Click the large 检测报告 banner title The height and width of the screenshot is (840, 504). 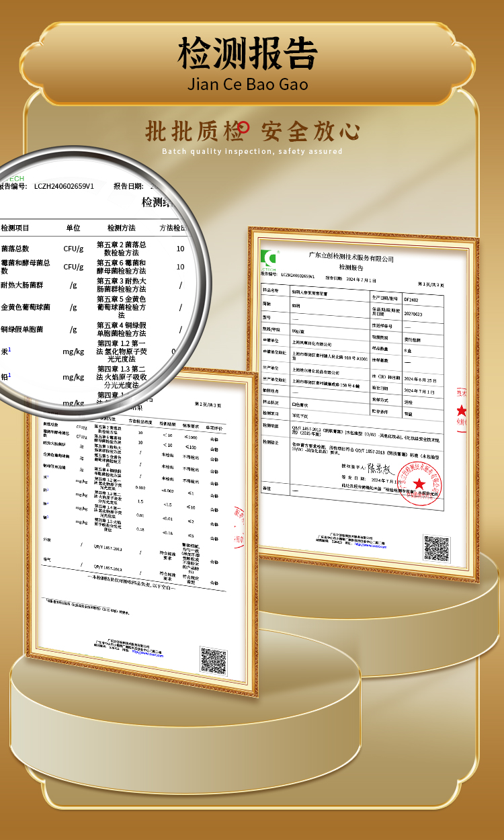click(248, 54)
